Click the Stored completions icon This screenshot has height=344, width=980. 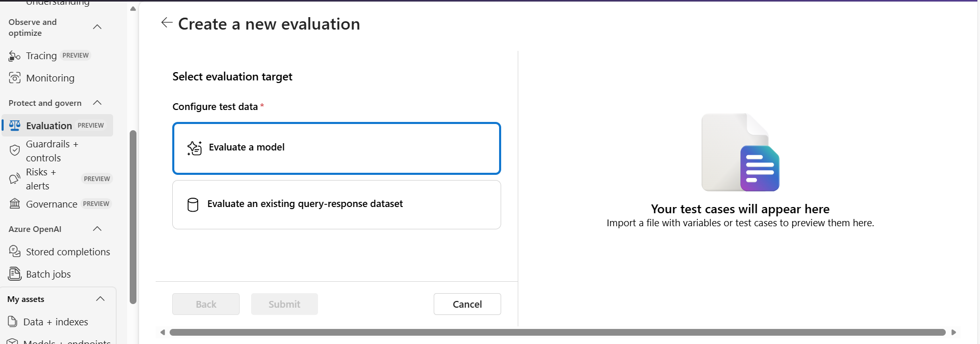tap(15, 252)
